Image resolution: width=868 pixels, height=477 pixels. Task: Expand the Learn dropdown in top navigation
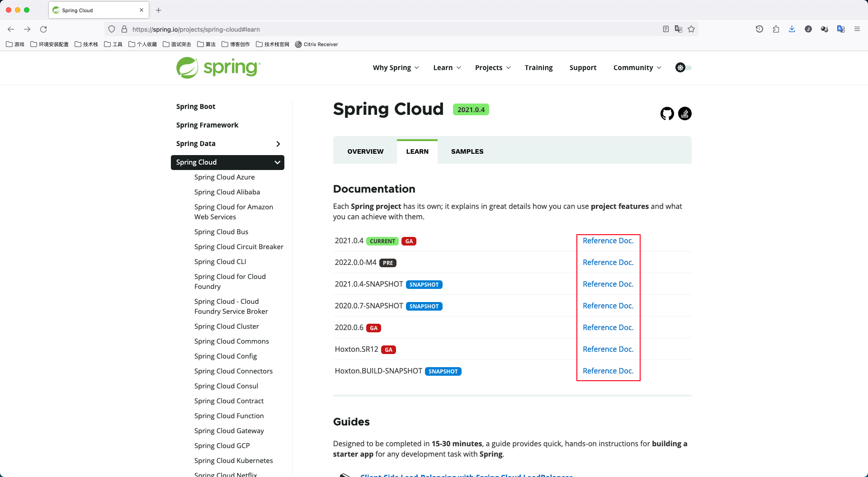point(447,68)
